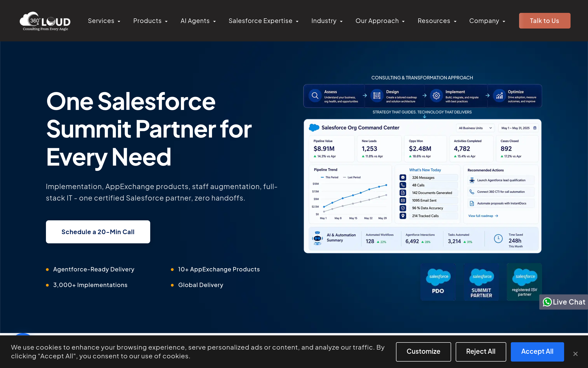Click the Agentforce robot icon in Recommended Actions
Screen dimensions: 588x368
coord(472,180)
